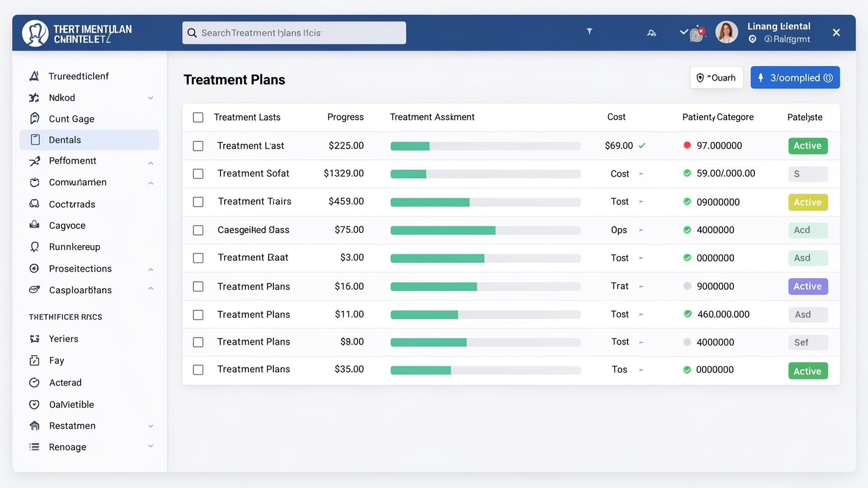Click the Yeriers sidebar icon
This screenshot has height=488, width=868.
pyautogui.click(x=34, y=339)
